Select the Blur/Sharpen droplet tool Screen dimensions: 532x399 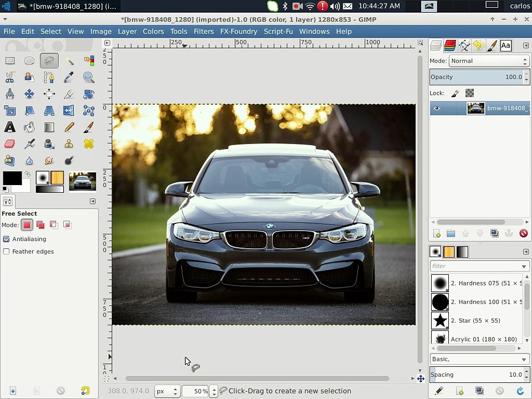click(x=29, y=161)
